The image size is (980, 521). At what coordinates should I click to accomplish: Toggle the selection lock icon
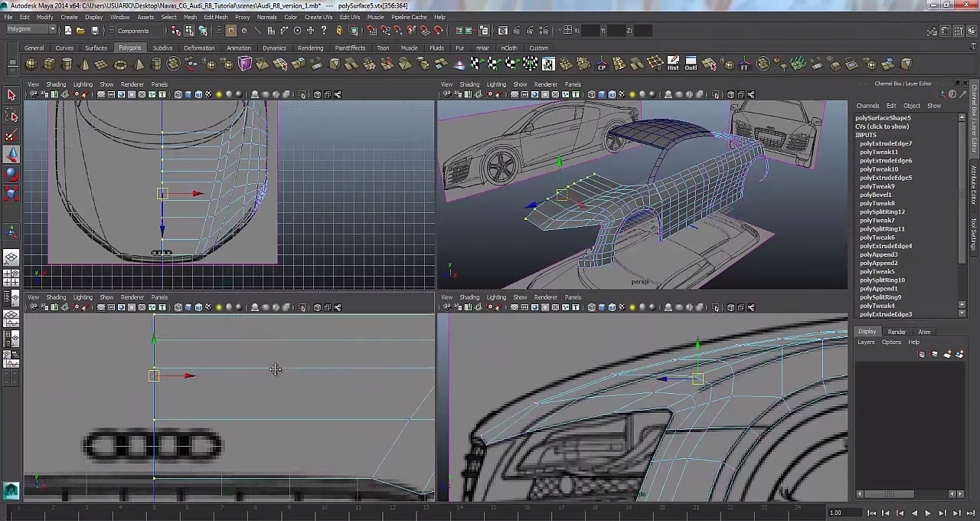tap(339, 31)
